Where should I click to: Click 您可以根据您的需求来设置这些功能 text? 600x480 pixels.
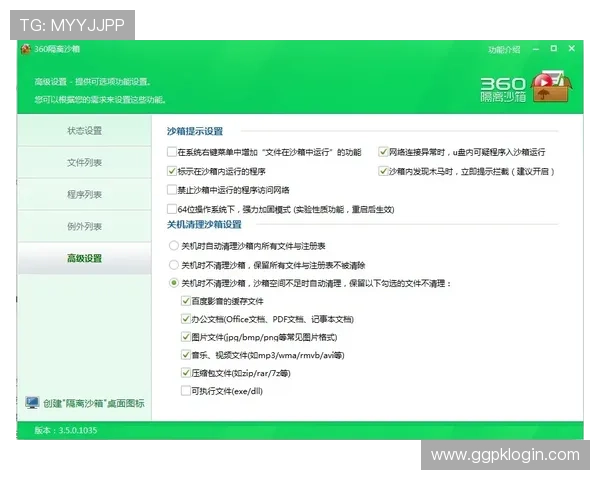(100, 100)
